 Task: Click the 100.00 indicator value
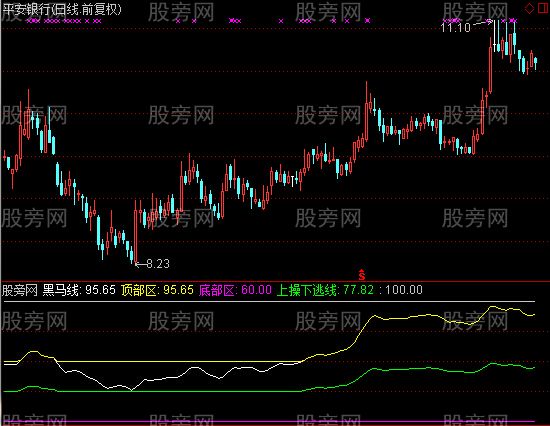point(404,290)
